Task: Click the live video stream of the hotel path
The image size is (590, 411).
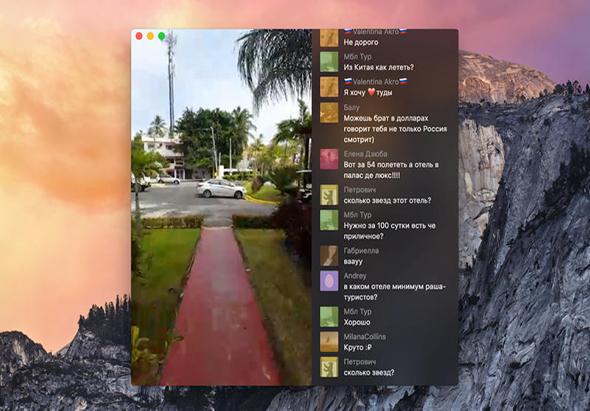Action: coord(221,207)
